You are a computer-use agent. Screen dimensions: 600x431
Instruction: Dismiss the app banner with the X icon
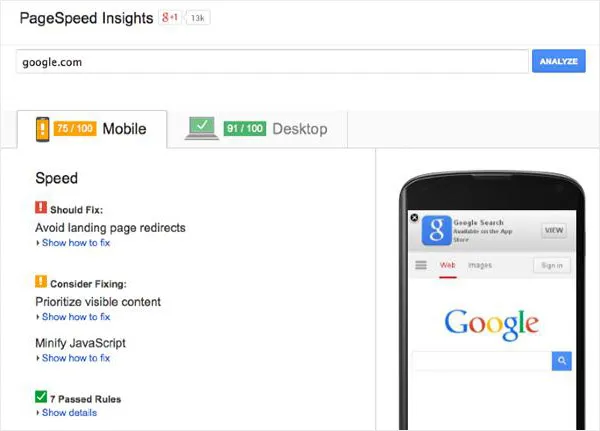414,217
